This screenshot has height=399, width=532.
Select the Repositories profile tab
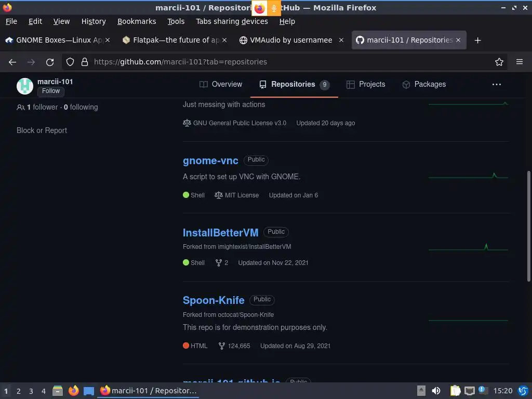294,85
